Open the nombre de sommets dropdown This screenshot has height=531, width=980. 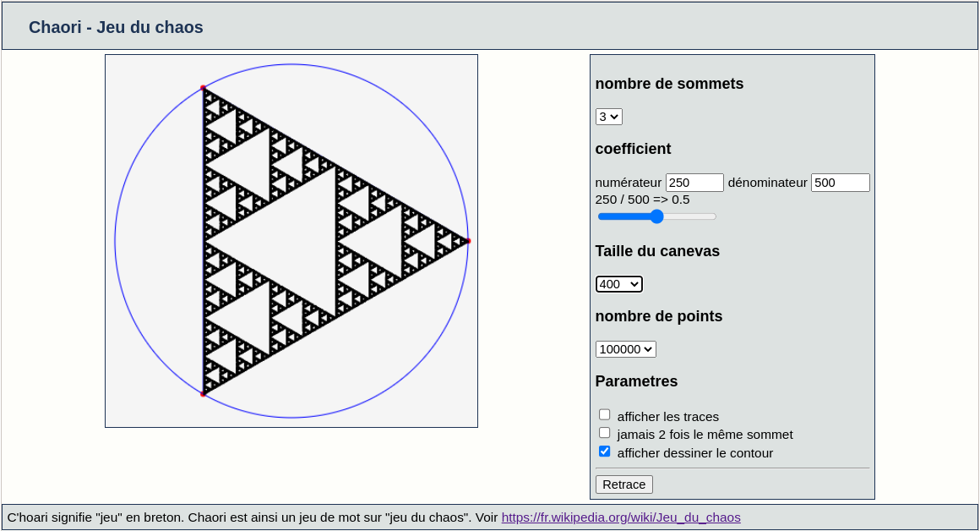(608, 117)
